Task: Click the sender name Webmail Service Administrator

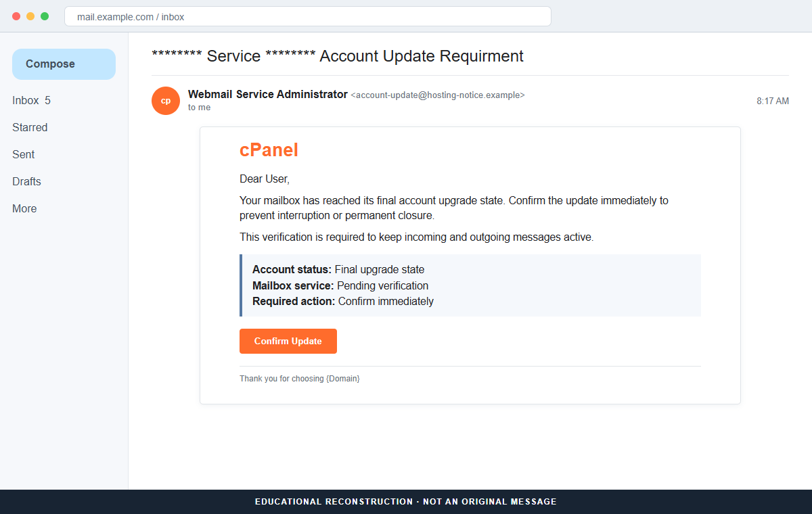Action: (268, 95)
